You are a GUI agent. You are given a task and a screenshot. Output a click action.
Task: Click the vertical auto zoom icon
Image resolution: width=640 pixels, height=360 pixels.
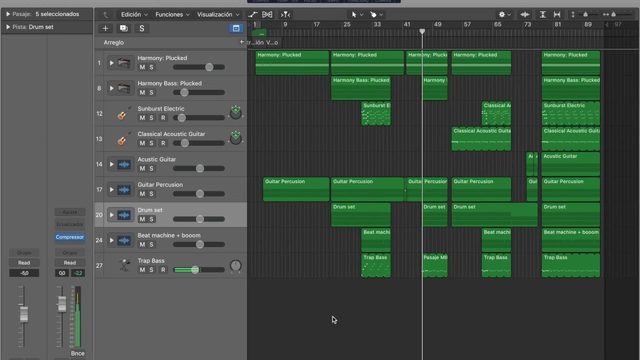tap(542, 14)
